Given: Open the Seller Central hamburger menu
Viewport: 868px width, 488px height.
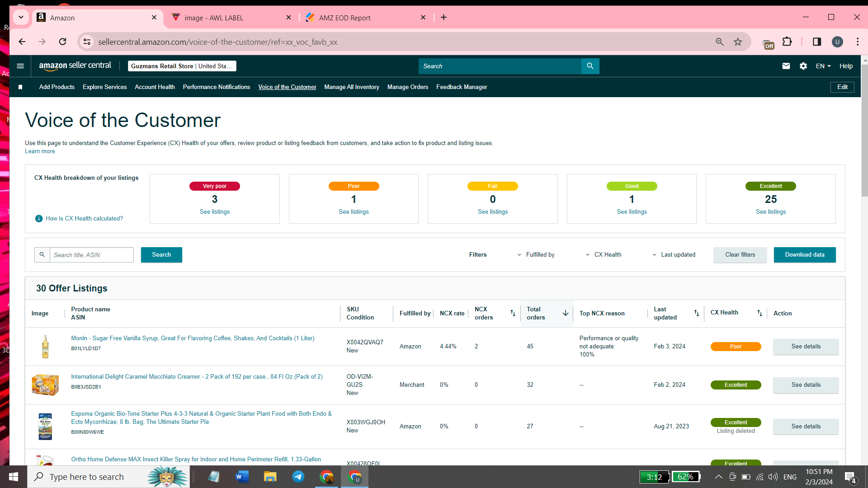Looking at the screenshot, I should [x=20, y=66].
